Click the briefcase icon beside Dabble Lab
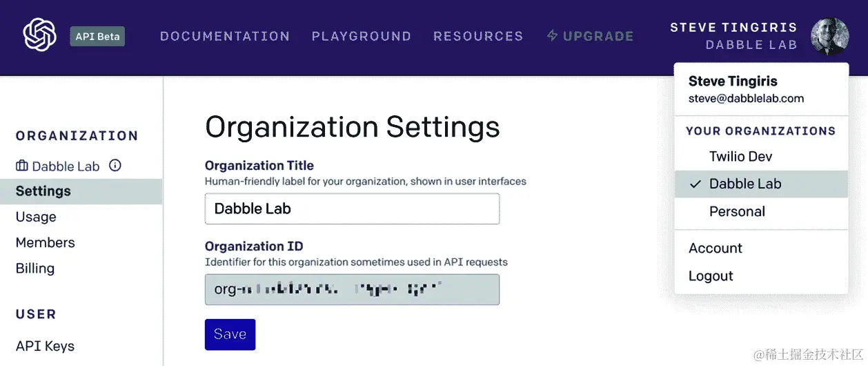The image size is (868, 366). point(22,166)
